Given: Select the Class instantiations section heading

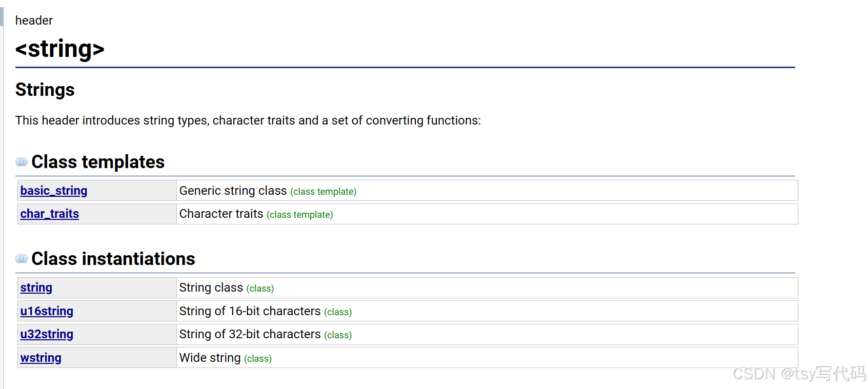Looking at the screenshot, I should (113, 259).
